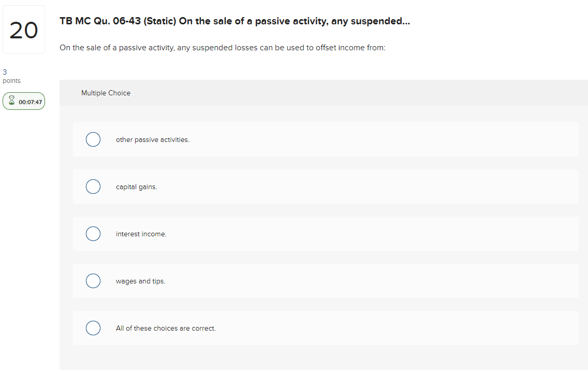
Task: Click the other passive activities answer text
Action: (152, 139)
